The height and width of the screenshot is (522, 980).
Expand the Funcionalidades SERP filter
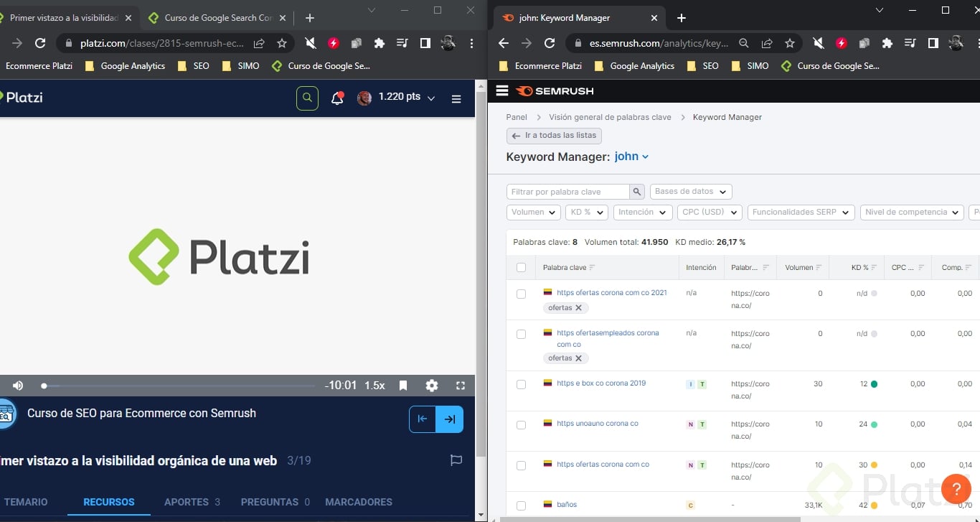tap(801, 213)
